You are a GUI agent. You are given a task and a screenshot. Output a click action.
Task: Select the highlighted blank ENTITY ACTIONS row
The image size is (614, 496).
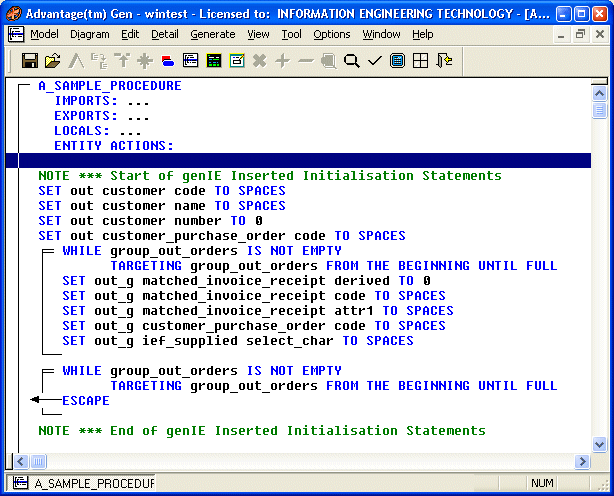[300, 160]
